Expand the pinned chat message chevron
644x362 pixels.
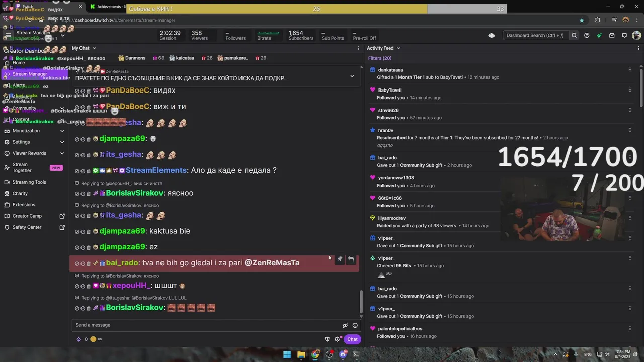(x=352, y=76)
